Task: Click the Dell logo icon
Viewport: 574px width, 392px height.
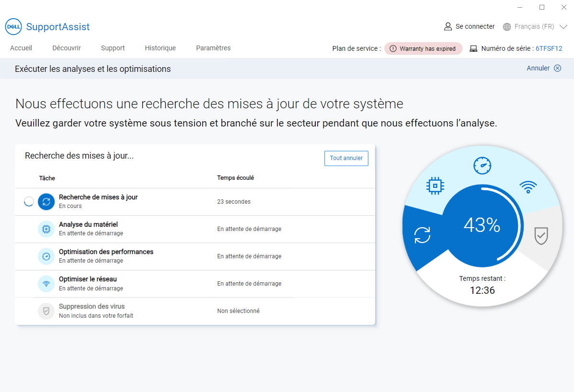Action: pos(13,27)
